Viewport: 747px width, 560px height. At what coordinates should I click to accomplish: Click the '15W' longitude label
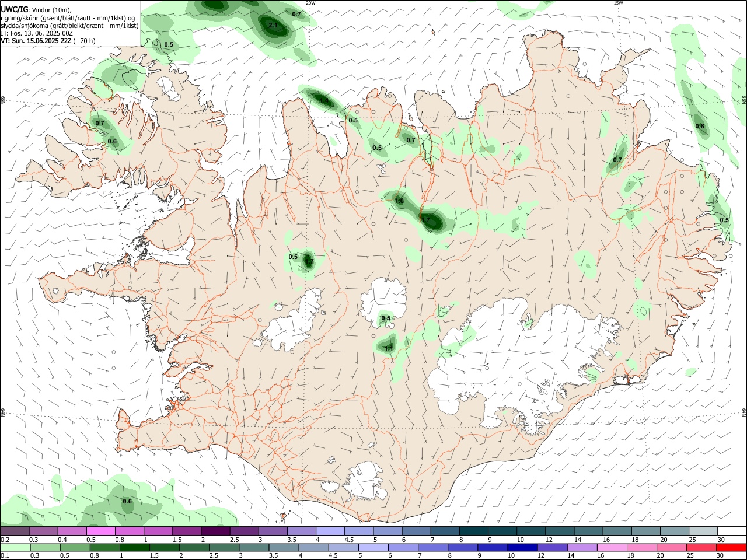tap(618, 3)
